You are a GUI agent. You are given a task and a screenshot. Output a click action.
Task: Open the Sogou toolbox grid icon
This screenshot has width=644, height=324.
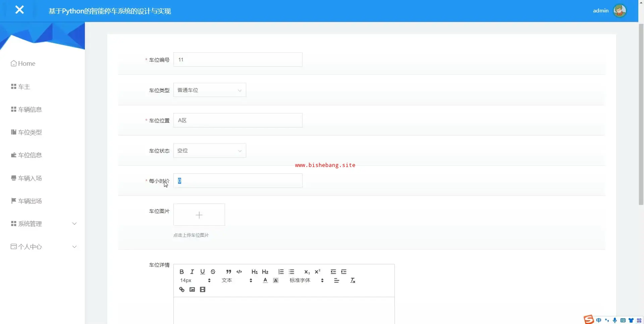(x=639, y=320)
